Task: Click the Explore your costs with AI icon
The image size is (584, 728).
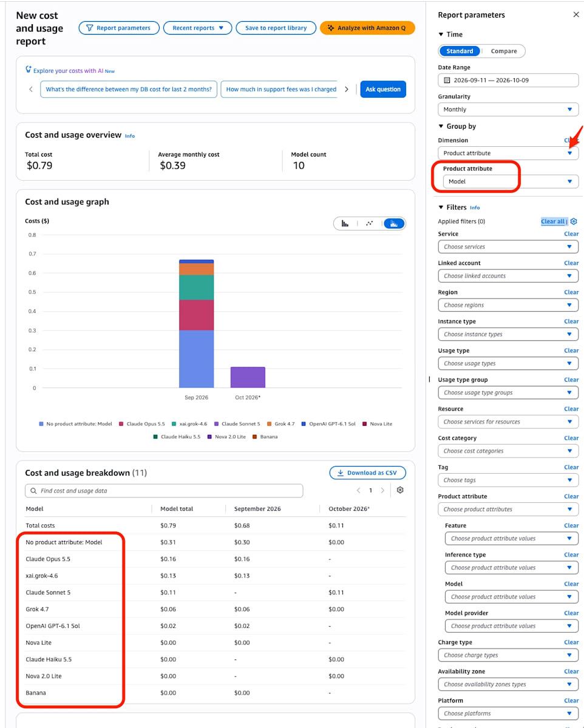Action: pyautogui.click(x=28, y=70)
